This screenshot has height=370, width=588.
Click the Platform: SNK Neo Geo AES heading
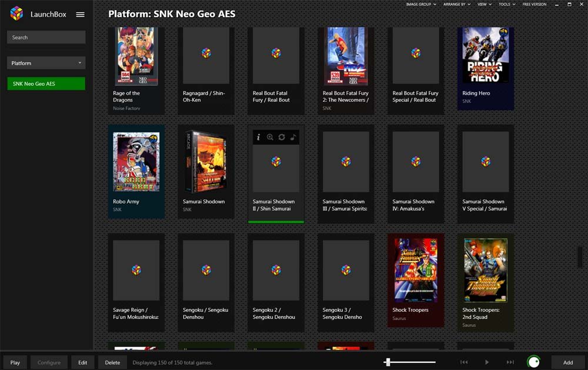pyautogui.click(x=172, y=14)
